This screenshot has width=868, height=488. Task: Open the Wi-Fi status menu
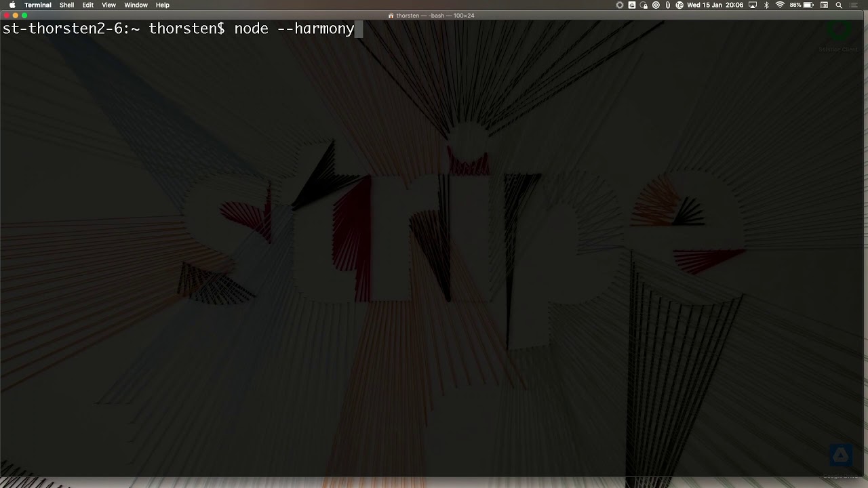pos(780,5)
